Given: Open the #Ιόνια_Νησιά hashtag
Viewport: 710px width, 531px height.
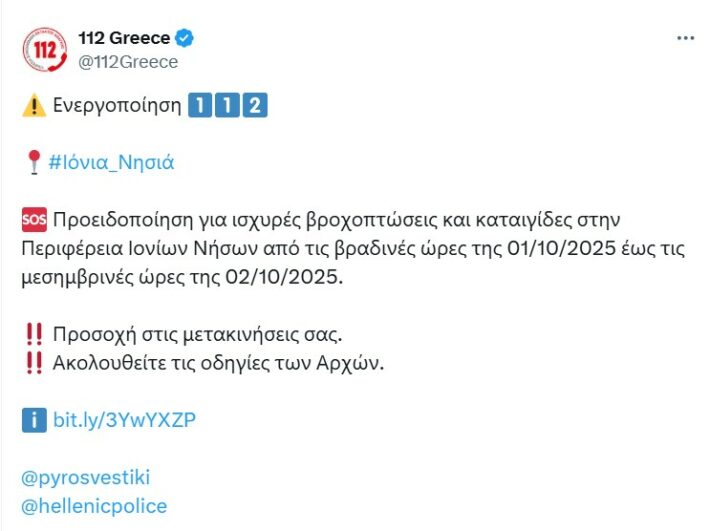Looking at the screenshot, I should click(111, 162).
